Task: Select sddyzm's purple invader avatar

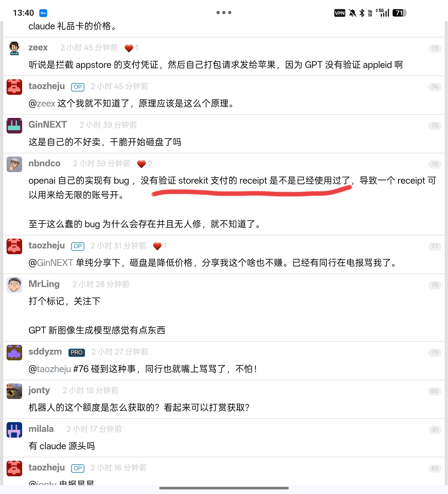Action: 14,353
